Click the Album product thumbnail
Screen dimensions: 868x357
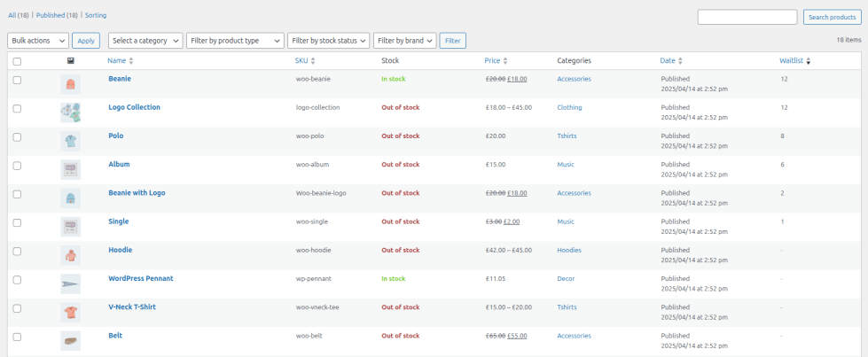pos(71,169)
